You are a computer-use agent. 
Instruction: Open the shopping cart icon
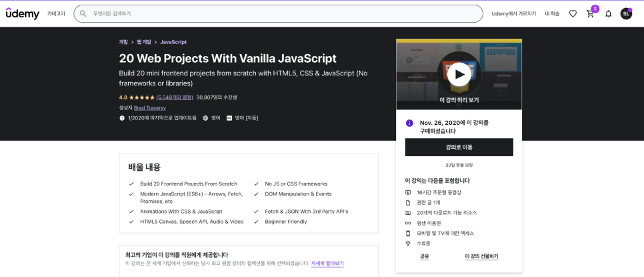coord(590,13)
